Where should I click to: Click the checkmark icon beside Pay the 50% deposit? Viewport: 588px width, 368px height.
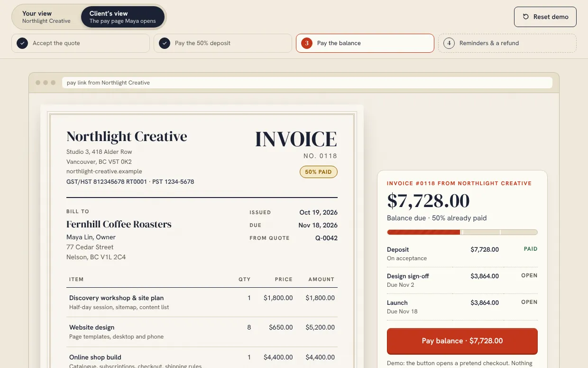tap(165, 43)
